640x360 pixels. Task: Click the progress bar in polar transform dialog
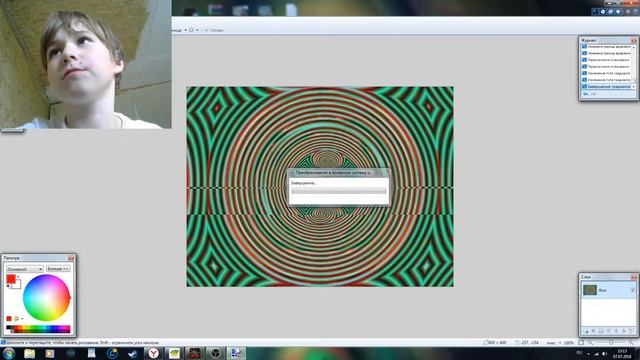(338, 191)
